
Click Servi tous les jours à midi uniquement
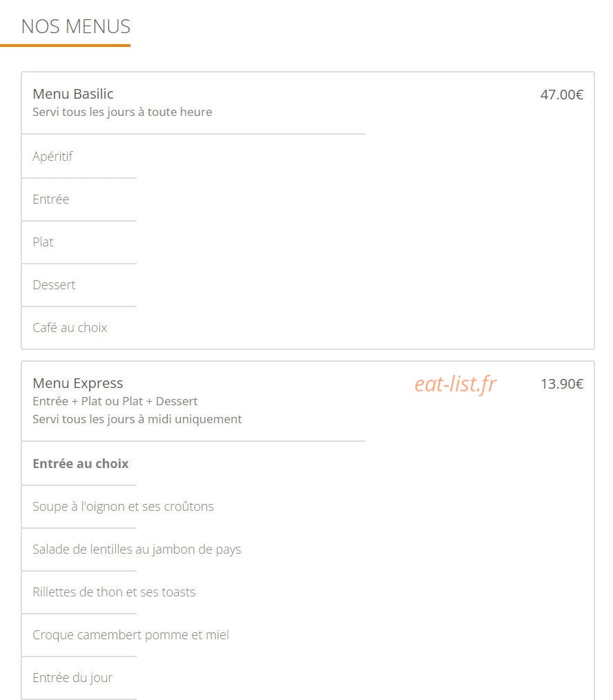pos(137,419)
